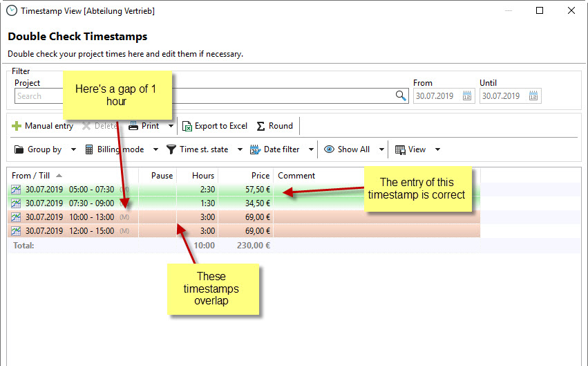Select the 10:00 - 13:00 timestamp row

69,217
